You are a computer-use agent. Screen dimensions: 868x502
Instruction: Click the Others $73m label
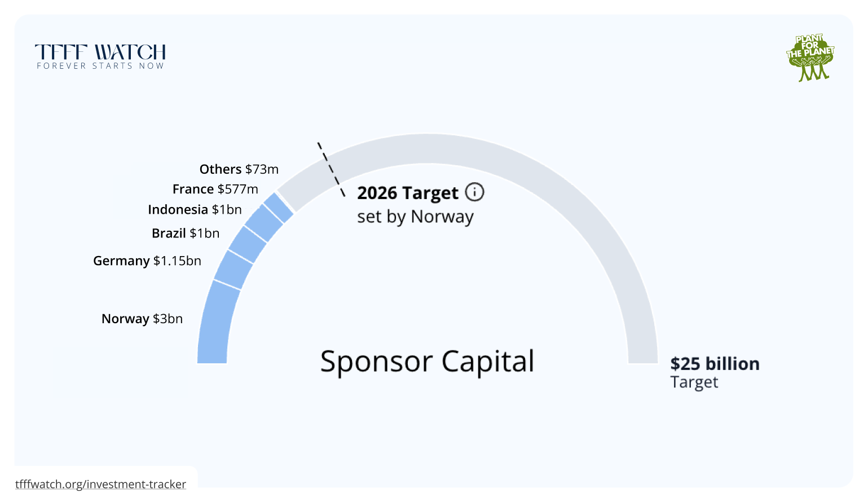click(x=239, y=169)
